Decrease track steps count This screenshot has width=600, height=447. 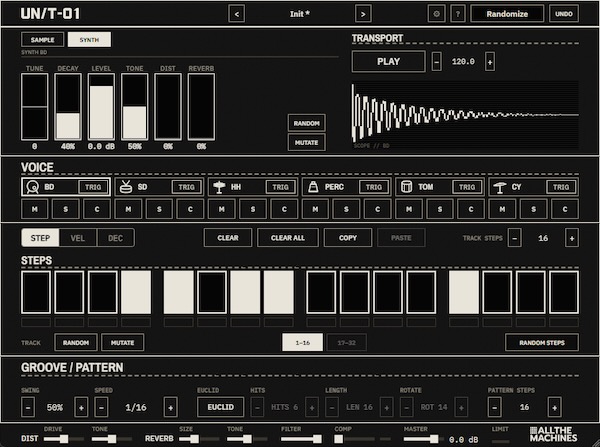[515, 238]
